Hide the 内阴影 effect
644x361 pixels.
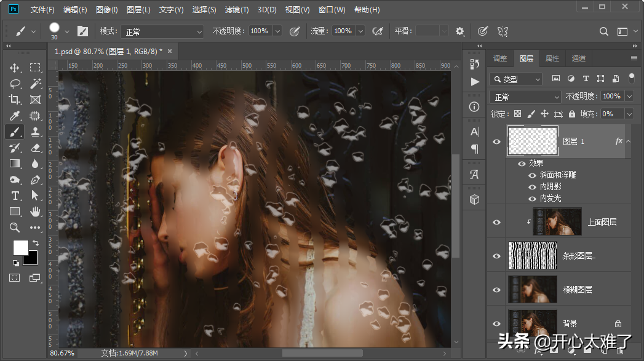[532, 187]
